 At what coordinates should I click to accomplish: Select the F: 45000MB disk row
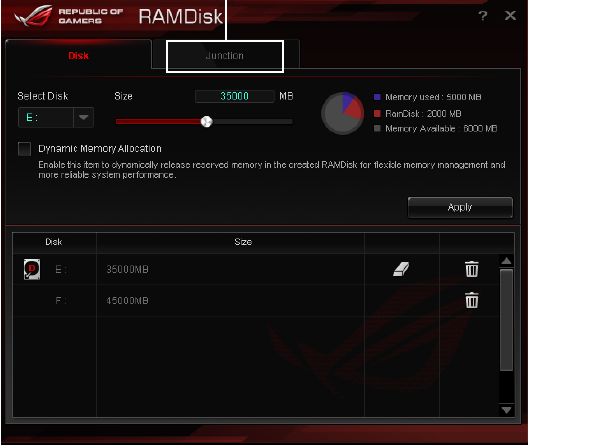pyautogui.click(x=256, y=301)
